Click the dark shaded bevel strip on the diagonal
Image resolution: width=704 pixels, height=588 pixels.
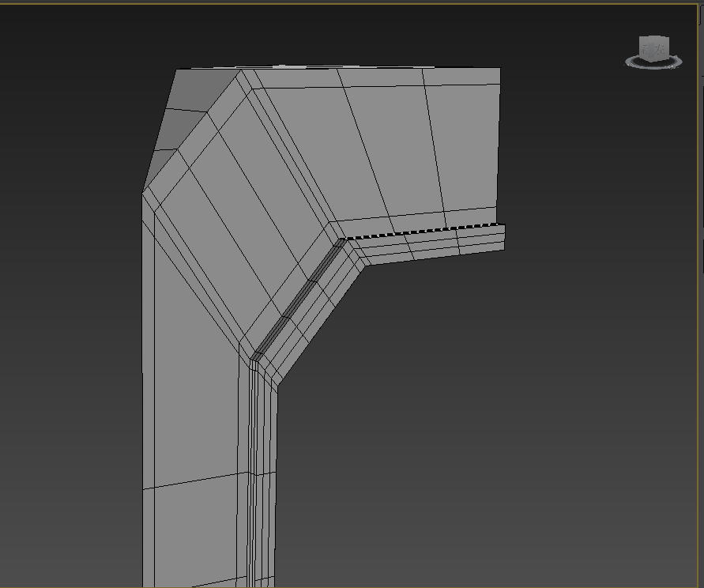click(299, 298)
